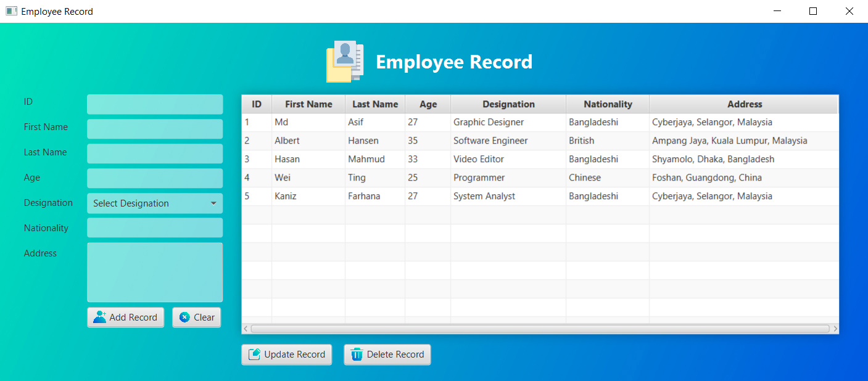The image size is (868, 381).
Task: Click the Add Record button
Action: pyautogui.click(x=126, y=317)
